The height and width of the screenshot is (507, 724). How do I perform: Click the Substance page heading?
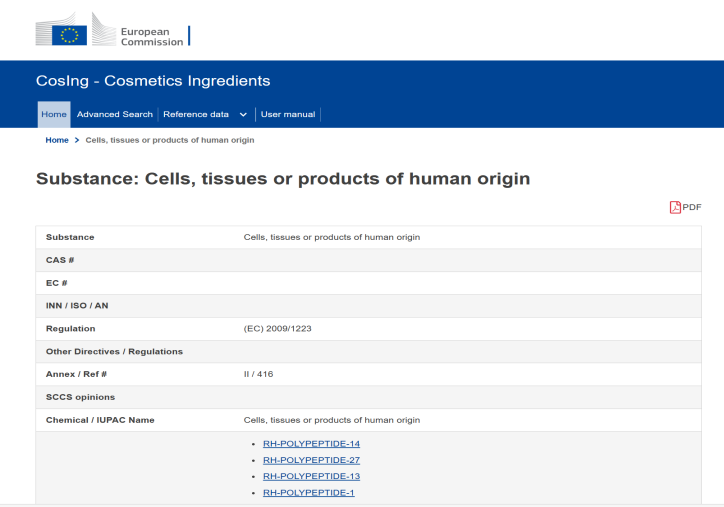pos(283,179)
